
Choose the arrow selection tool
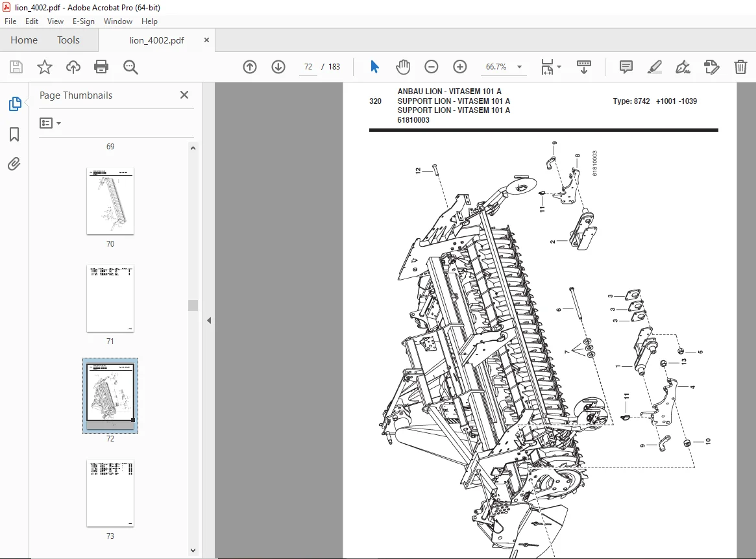coord(374,67)
